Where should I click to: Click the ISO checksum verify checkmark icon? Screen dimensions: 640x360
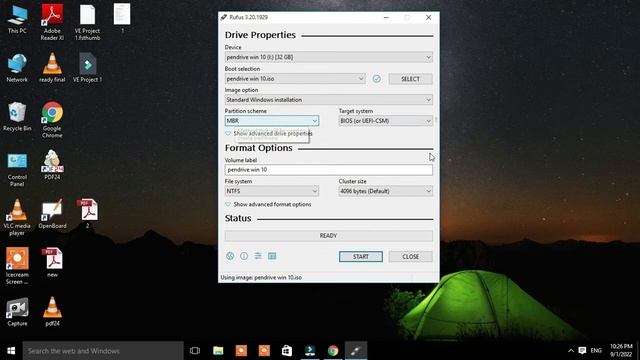pyautogui.click(x=376, y=79)
